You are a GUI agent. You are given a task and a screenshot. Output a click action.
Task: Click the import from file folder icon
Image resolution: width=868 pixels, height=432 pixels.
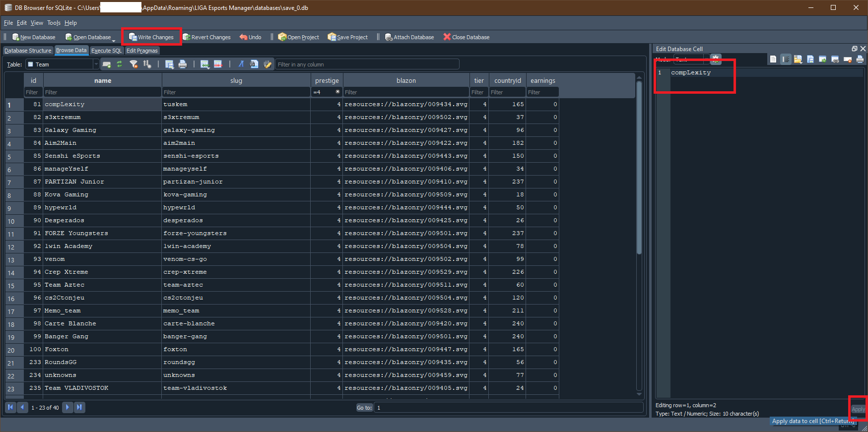point(798,60)
